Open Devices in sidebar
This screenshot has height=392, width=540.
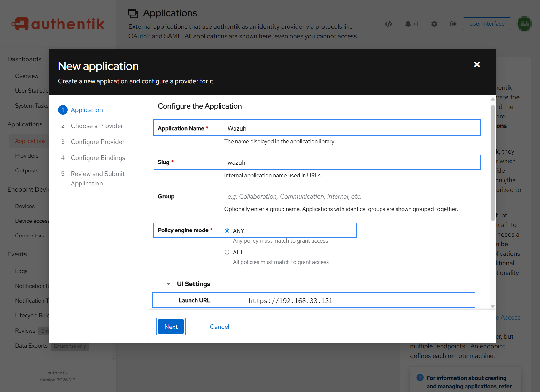pyautogui.click(x=25, y=206)
